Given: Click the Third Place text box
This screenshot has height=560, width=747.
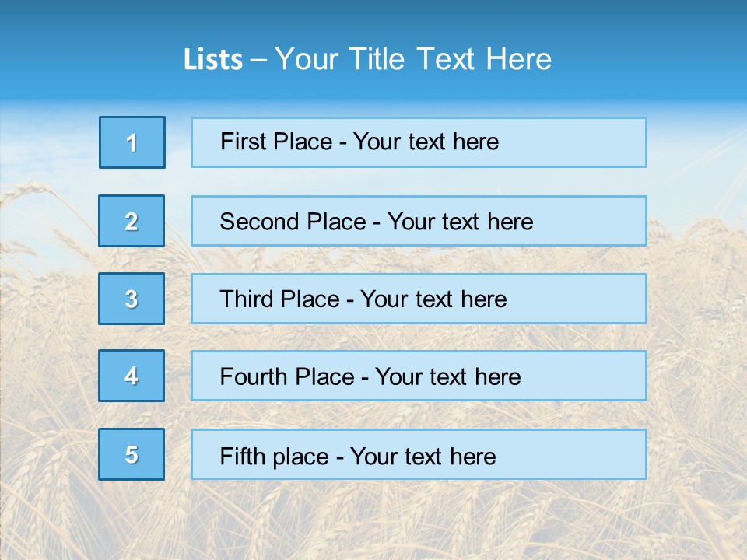Looking at the screenshot, I should (419, 299).
